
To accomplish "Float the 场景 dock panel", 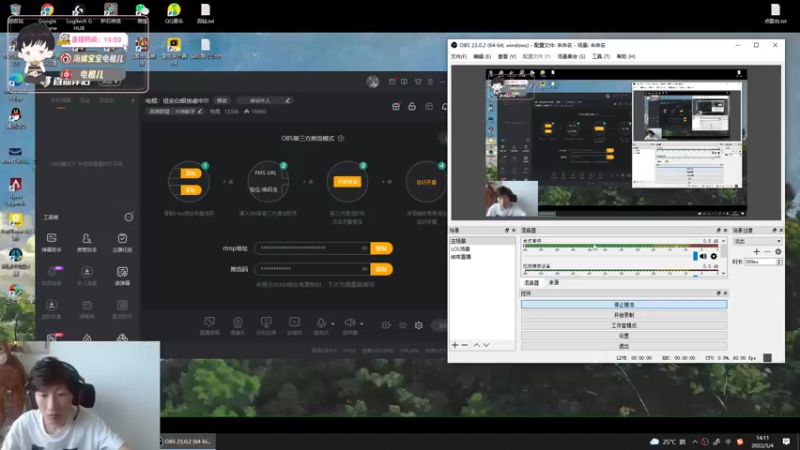I will pyautogui.click(x=507, y=231).
